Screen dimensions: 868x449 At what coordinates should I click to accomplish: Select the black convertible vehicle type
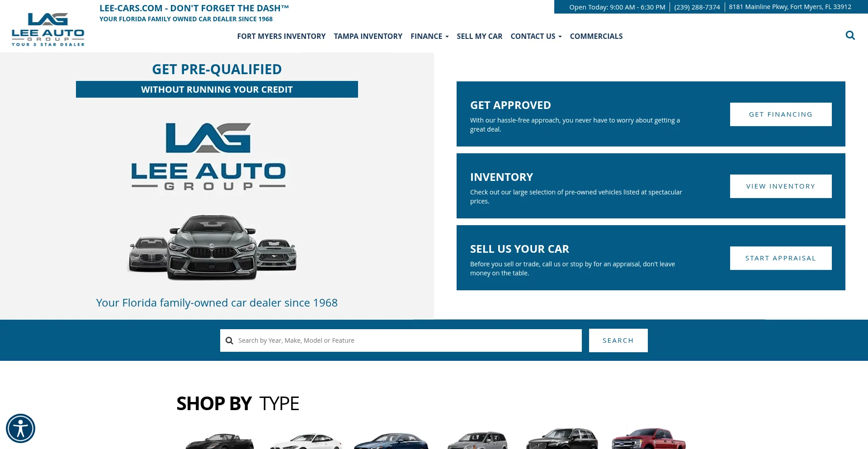pos(220,440)
